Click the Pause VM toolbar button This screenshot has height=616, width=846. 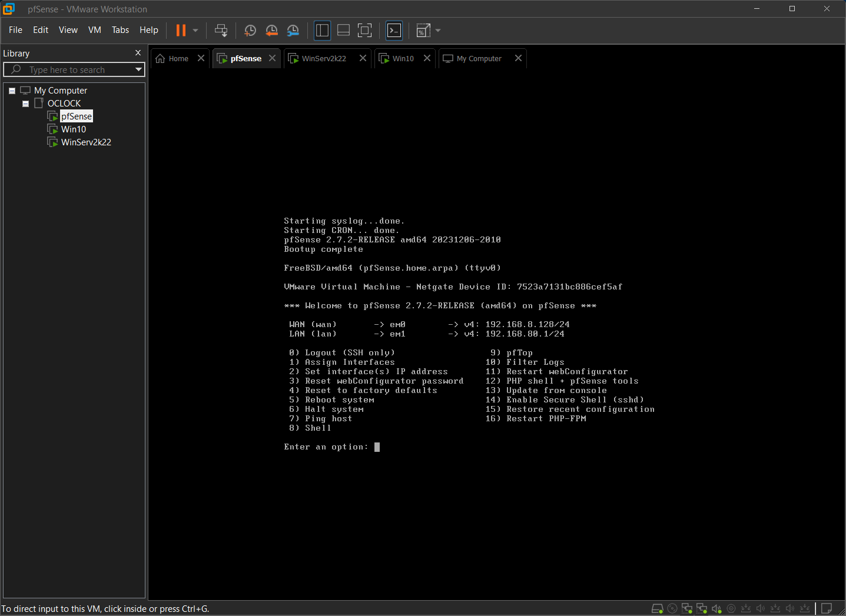181,31
